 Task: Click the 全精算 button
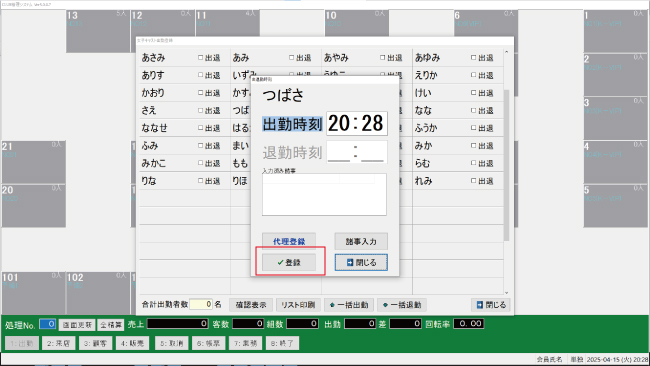(111, 325)
